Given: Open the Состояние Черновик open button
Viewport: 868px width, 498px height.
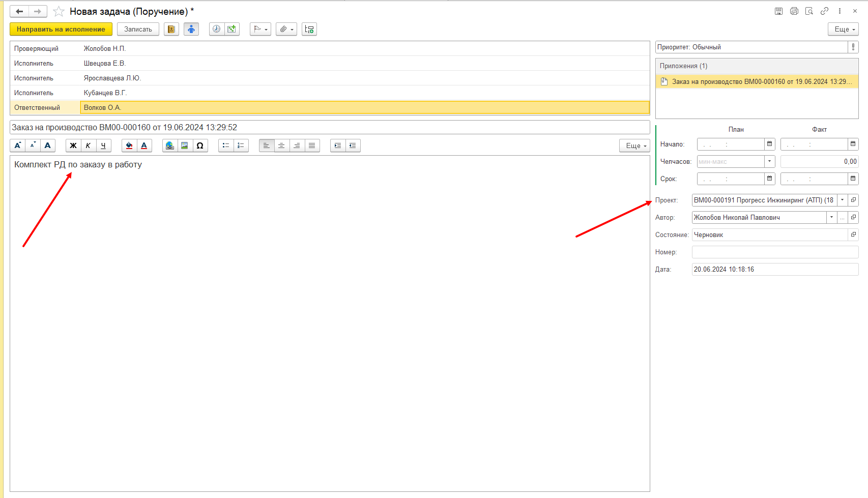Looking at the screenshot, I should 853,235.
